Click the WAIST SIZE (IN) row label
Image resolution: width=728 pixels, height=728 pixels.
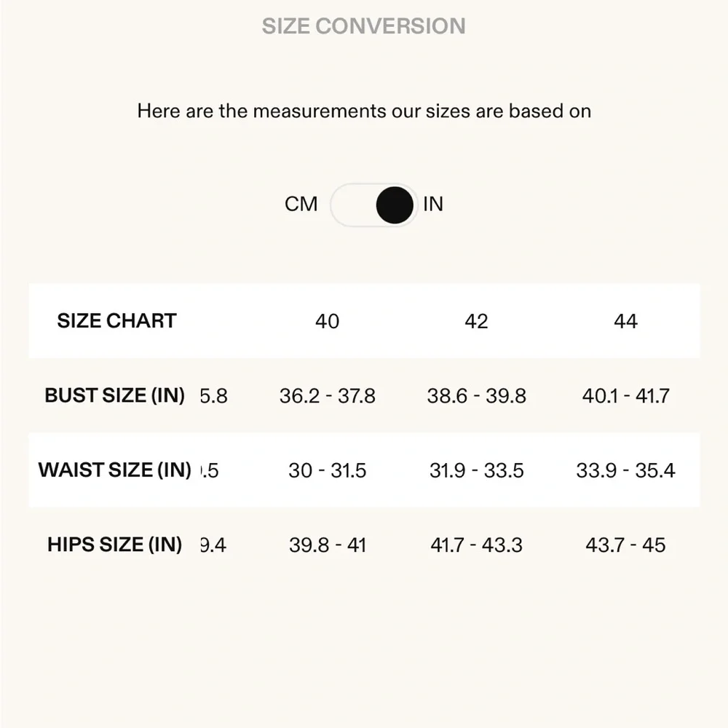click(x=115, y=470)
